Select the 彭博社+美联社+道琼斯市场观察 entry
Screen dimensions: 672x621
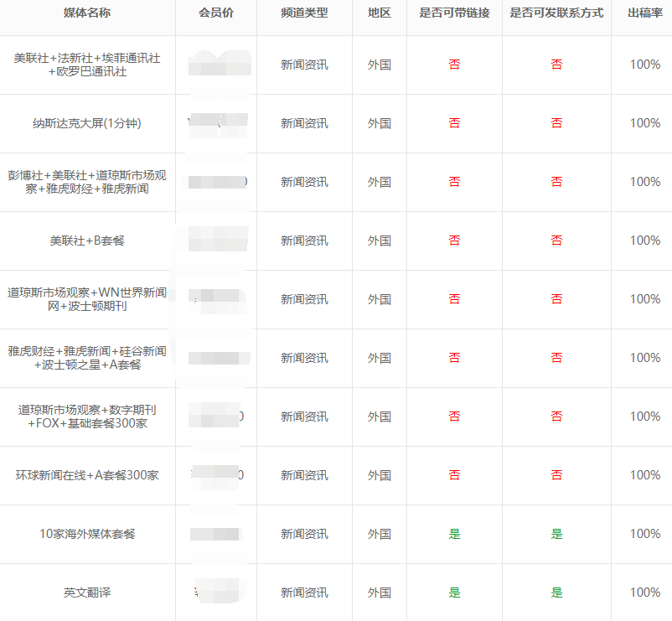tap(87, 182)
